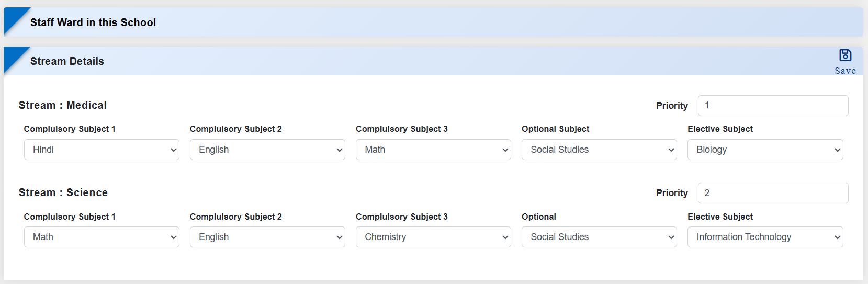This screenshot has height=284, width=868.
Task: Open Medical Compulsory Subject 3 Math dropdown
Action: coord(433,150)
